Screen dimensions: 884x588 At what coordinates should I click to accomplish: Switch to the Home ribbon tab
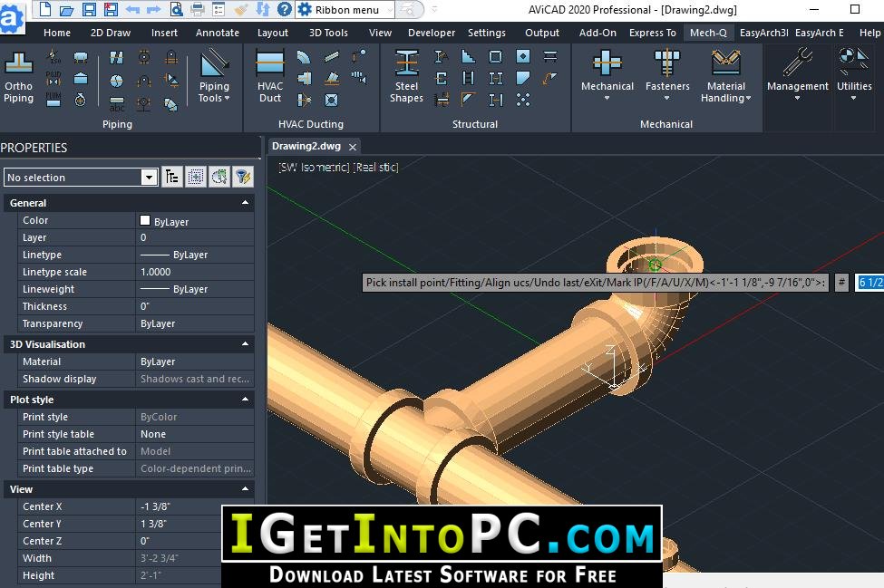[57, 33]
